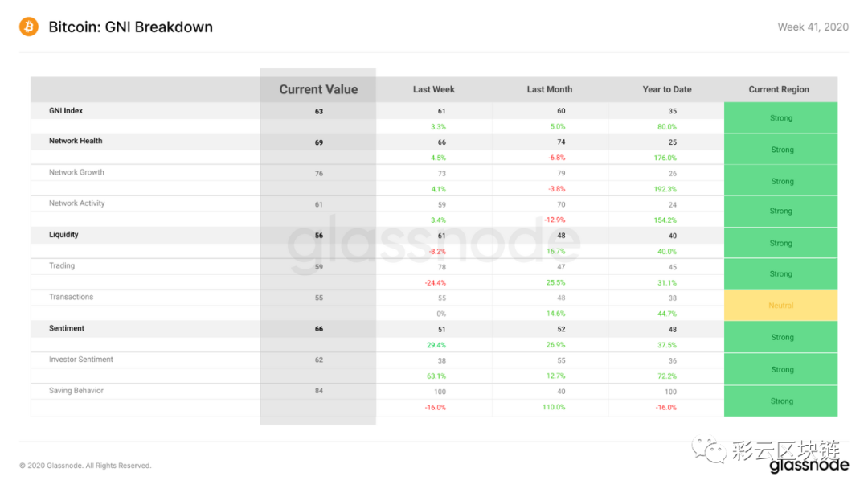This screenshot has height=489, width=868.
Task: Click the WeChat watermark icon
Action: (x=709, y=449)
